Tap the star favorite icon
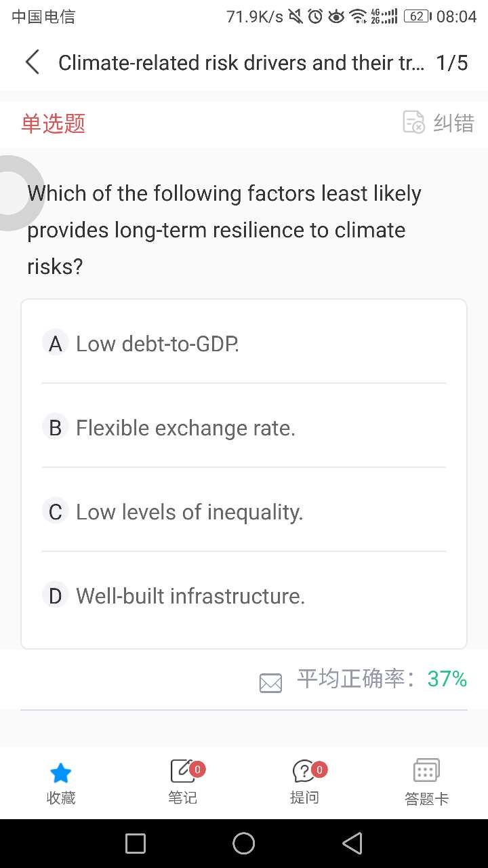 pyautogui.click(x=60, y=772)
